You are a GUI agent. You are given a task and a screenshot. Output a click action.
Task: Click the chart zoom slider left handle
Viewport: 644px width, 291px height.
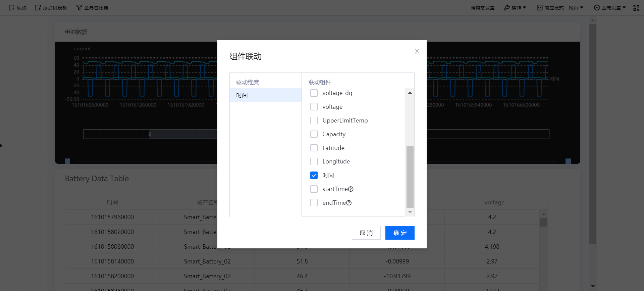150,134
